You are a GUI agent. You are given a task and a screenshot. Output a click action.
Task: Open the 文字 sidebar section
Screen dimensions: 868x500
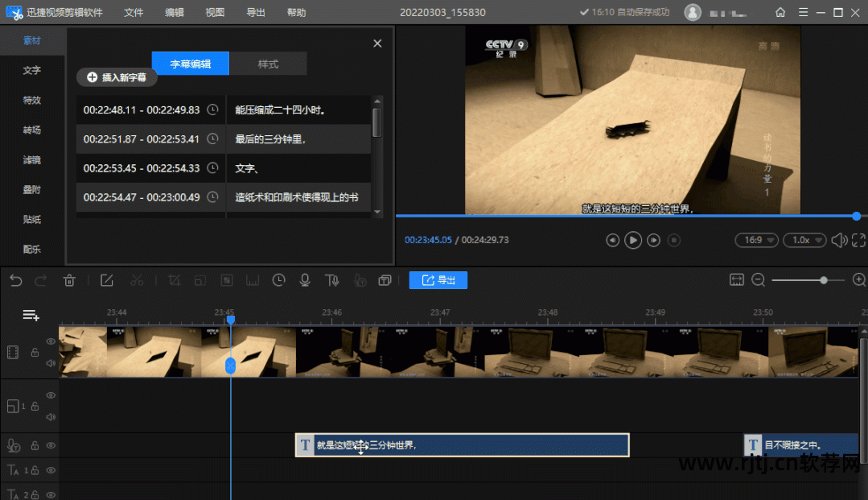tap(31, 70)
